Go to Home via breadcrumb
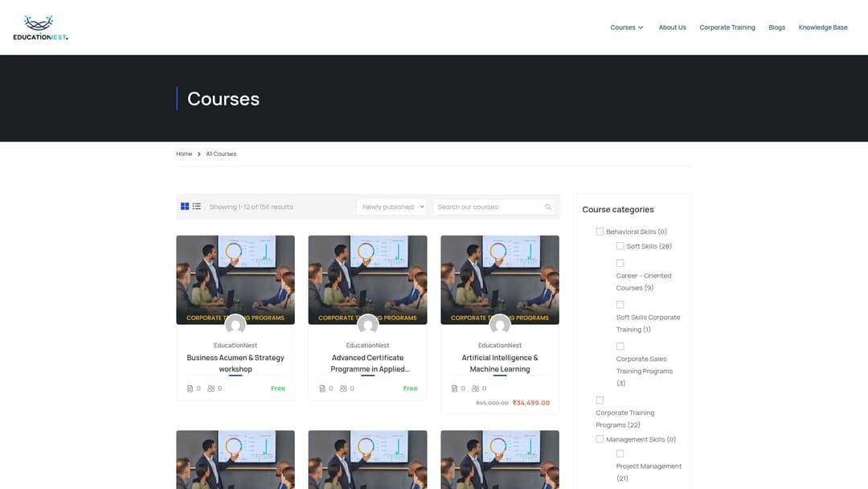This screenshot has width=868, height=489. point(184,154)
